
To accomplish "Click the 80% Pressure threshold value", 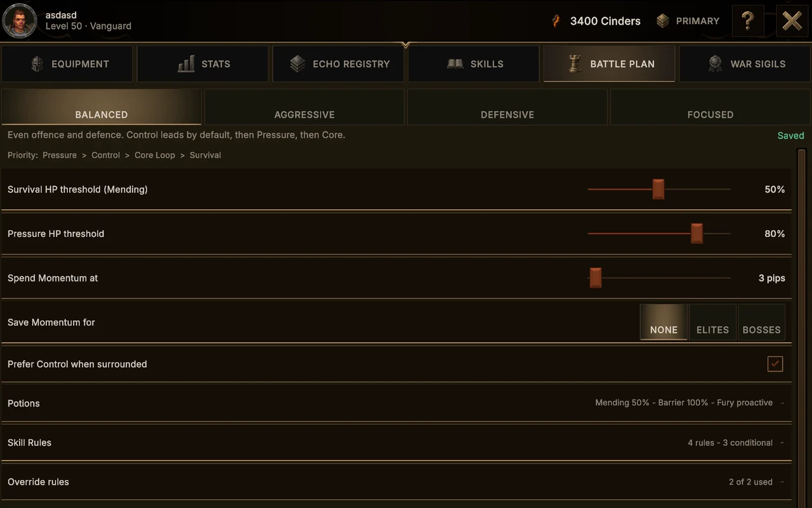I will (775, 234).
